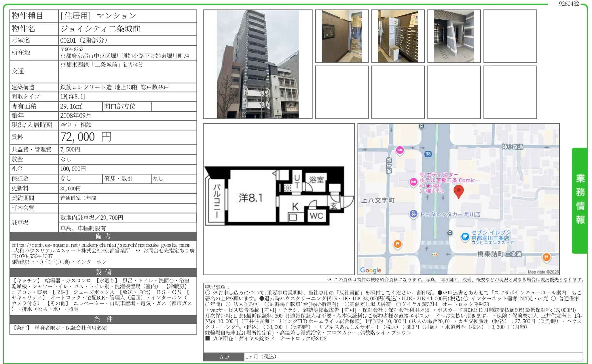The height and width of the screenshot is (364, 592).
Task: Click the 設備 section header bar
Action: tap(103, 272)
